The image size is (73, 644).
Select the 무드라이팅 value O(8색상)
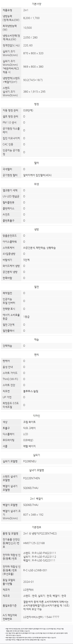tap(28, 440)
